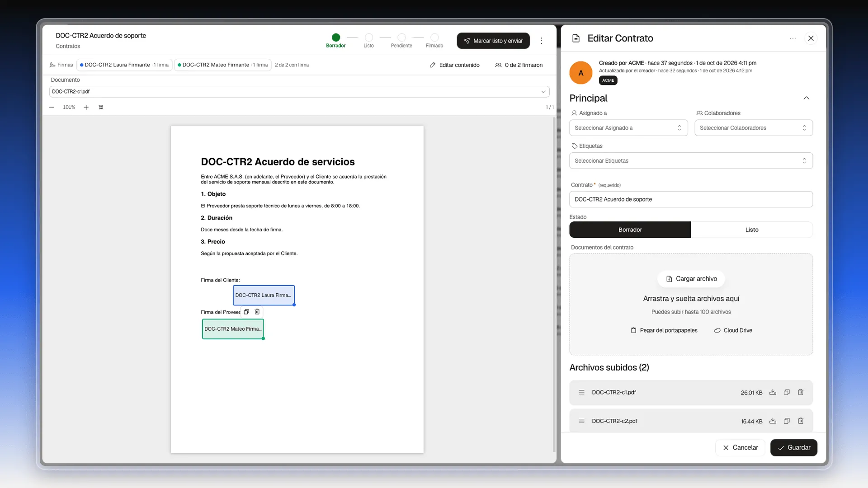This screenshot has width=868, height=488.
Task: Click the Firmas pen icon
Action: click(52, 65)
